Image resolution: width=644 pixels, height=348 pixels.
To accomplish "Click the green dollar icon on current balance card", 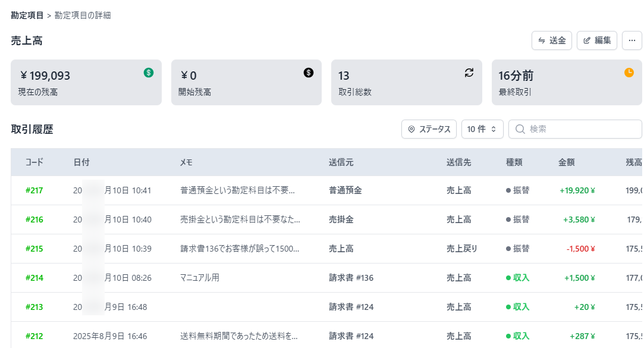I will 149,73.
